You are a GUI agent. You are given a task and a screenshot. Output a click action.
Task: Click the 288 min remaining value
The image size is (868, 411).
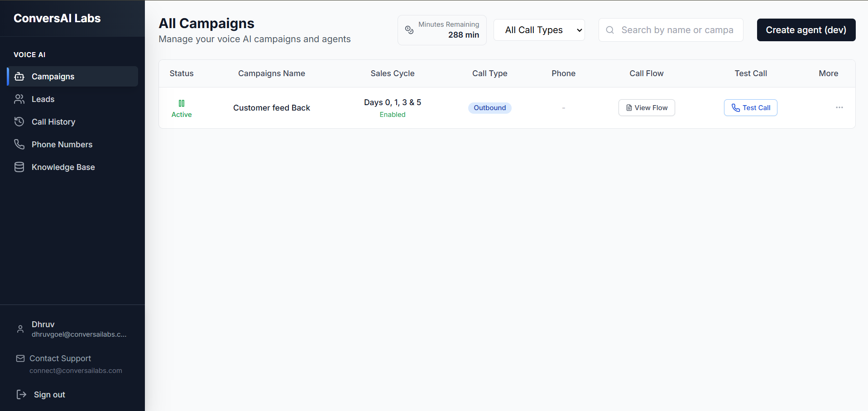click(464, 35)
